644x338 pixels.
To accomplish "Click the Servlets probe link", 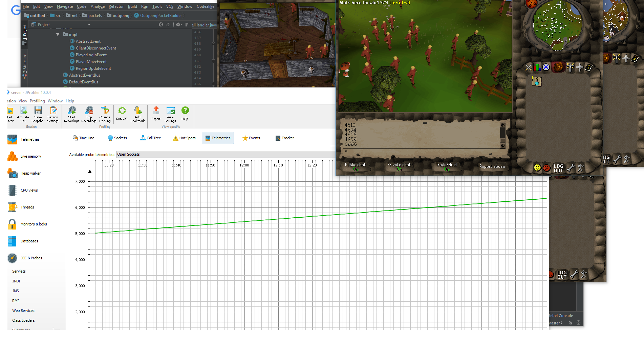I will [x=19, y=271].
